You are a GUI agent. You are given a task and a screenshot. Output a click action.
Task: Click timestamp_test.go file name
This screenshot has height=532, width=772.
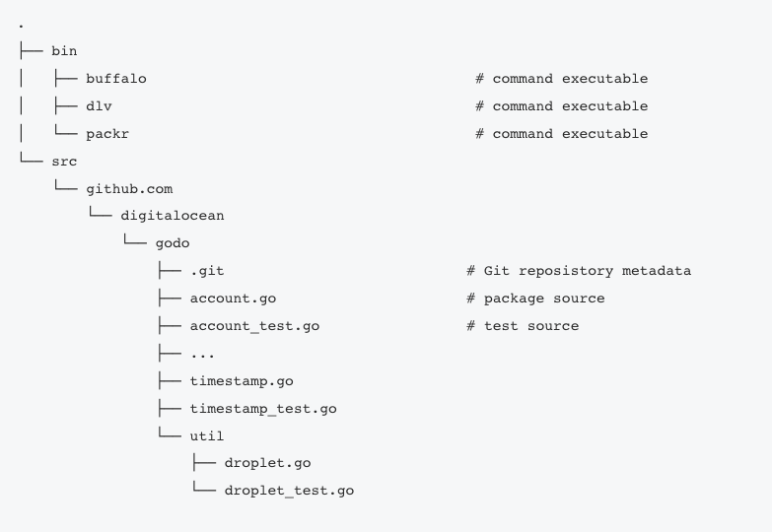pyautogui.click(x=263, y=409)
